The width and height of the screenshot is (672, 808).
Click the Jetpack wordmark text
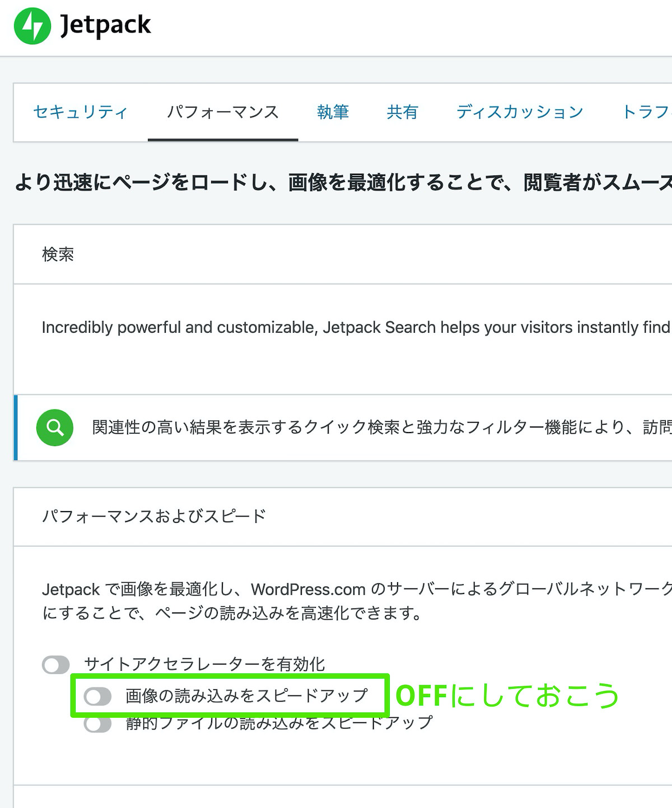click(105, 25)
